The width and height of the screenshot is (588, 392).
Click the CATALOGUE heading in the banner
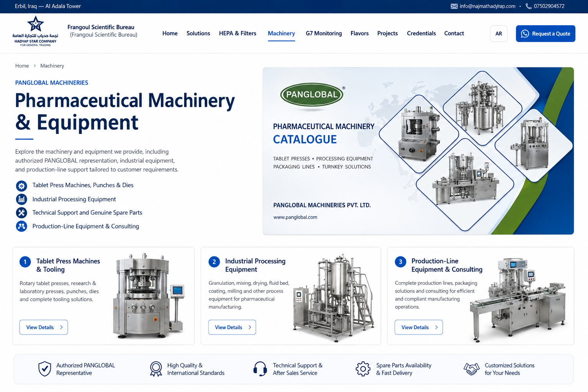(x=305, y=139)
